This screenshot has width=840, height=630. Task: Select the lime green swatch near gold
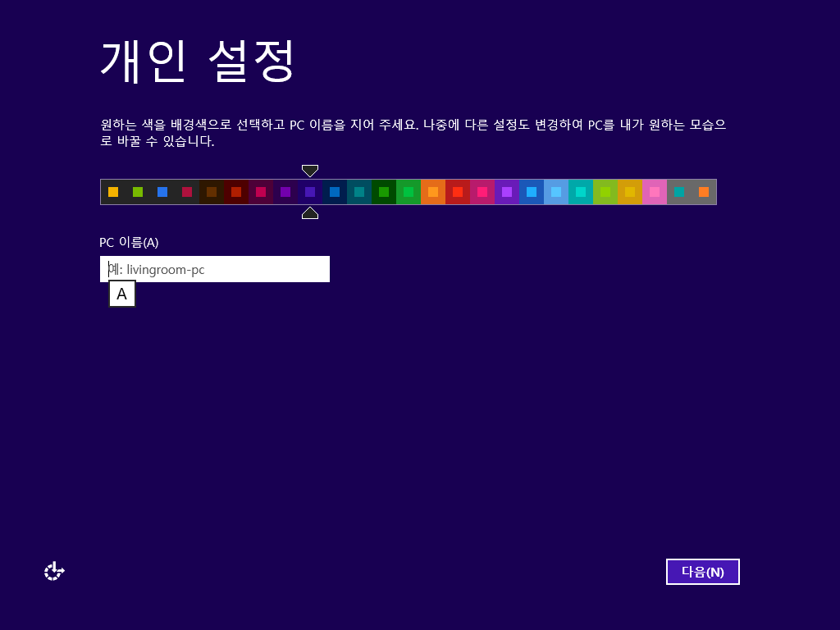click(x=606, y=192)
